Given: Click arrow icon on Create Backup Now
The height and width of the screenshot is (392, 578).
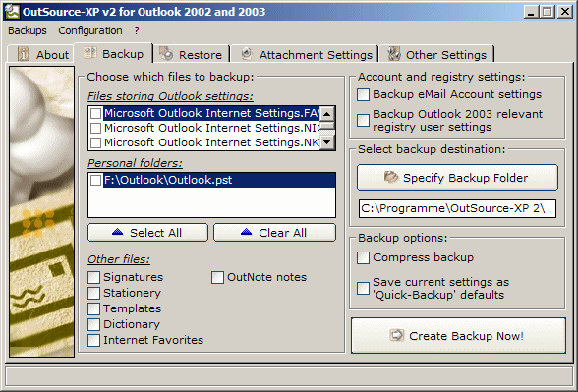Looking at the screenshot, I should coord(397,336).
